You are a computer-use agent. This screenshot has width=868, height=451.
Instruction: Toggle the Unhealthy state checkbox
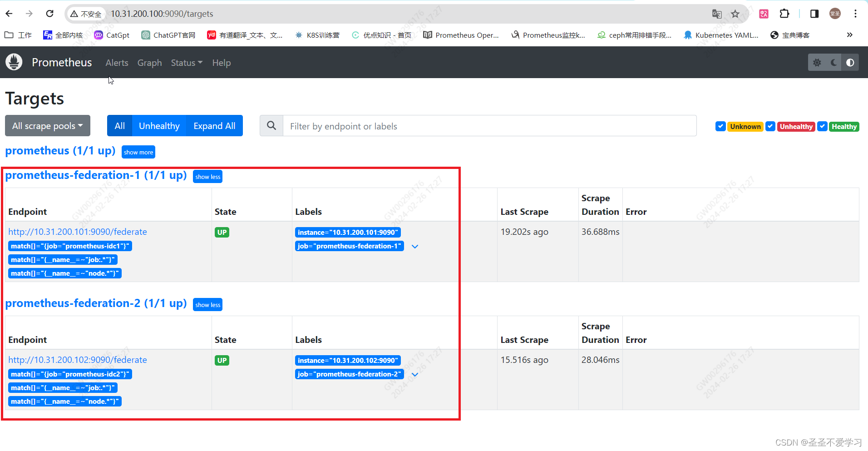coord(770,126)
